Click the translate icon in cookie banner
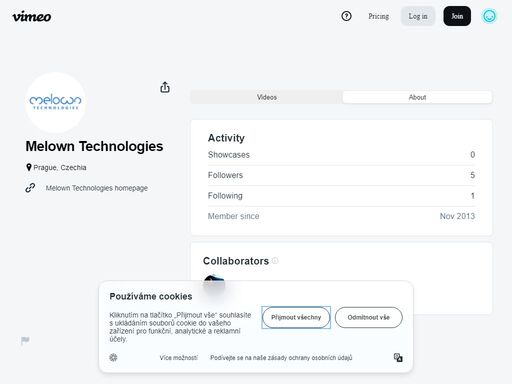 398,358
